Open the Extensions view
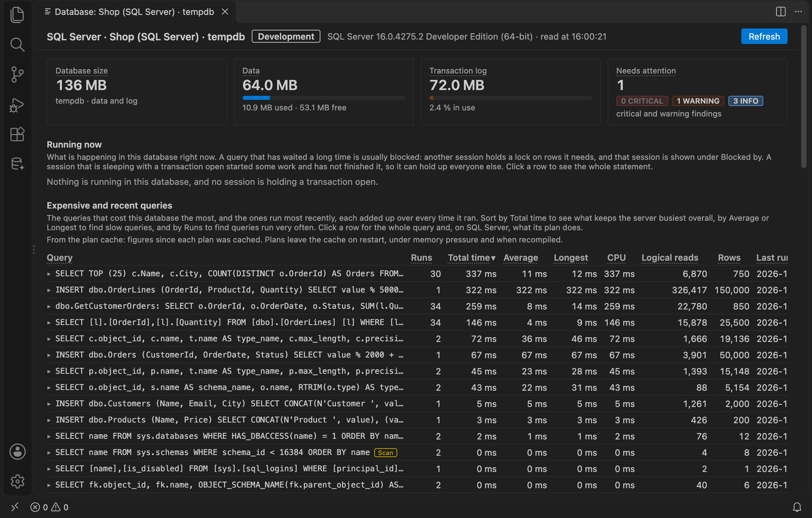The height and width of the screenshot is (518, 812). tap(17, 134)
